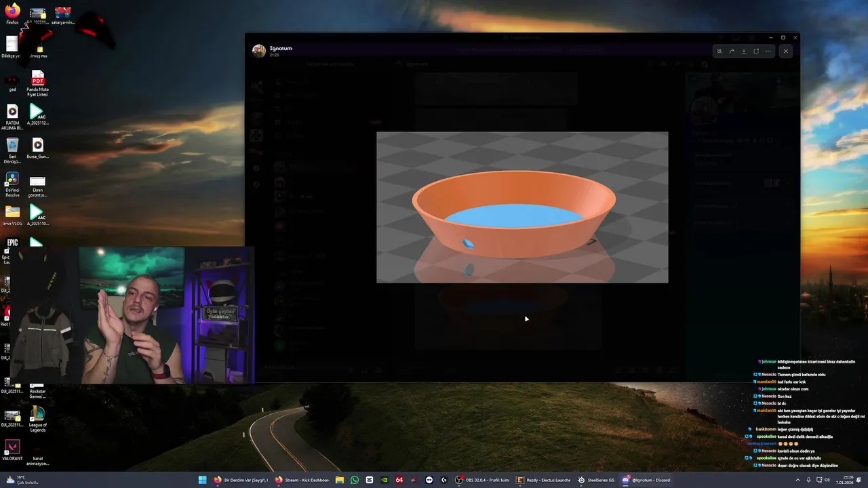Viewport: 868px width, 488px height.
Task: Switch to @Ignotum - Discord taskbar window
Action: coord(646,480)
